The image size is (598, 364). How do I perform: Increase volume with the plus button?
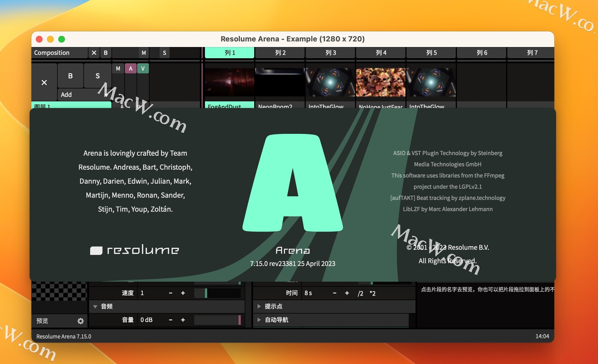coord(183,320)
